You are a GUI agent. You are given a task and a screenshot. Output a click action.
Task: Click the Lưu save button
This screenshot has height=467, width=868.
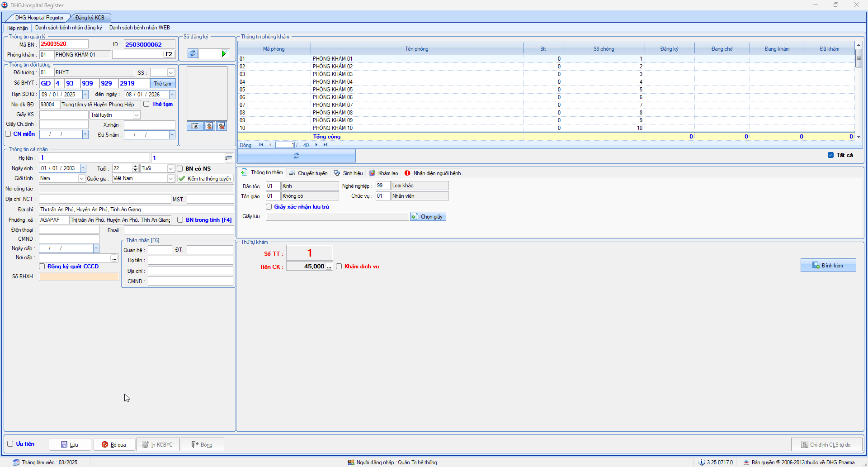(70, 444)
